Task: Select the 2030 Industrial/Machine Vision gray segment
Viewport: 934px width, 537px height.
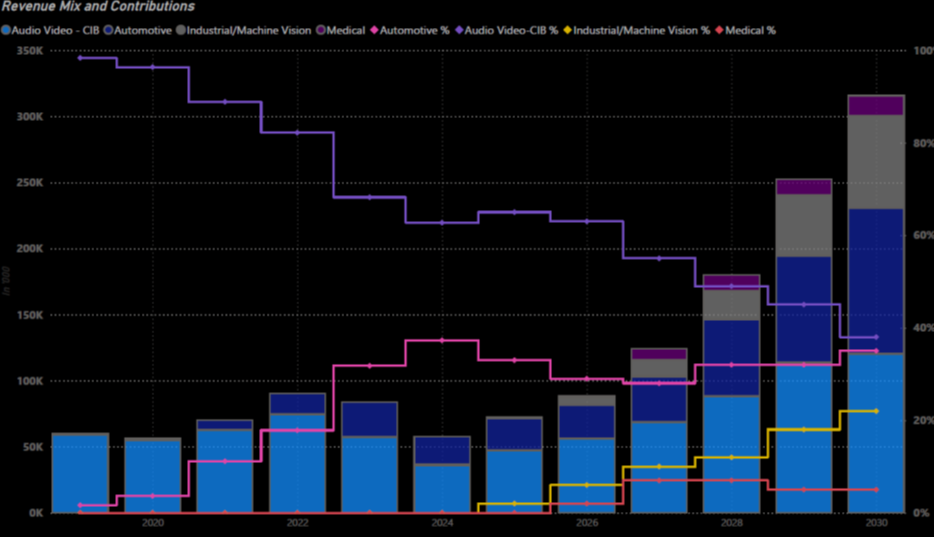Action: click(x=875, y=161)
